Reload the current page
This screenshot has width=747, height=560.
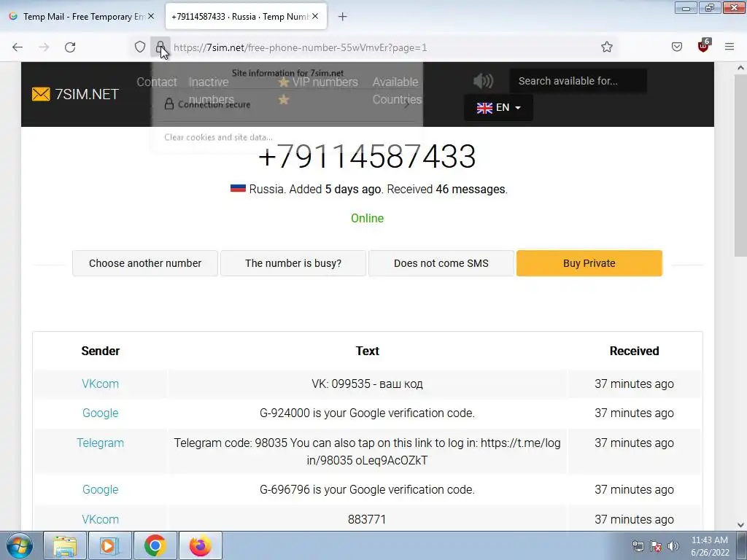[70, 47]
